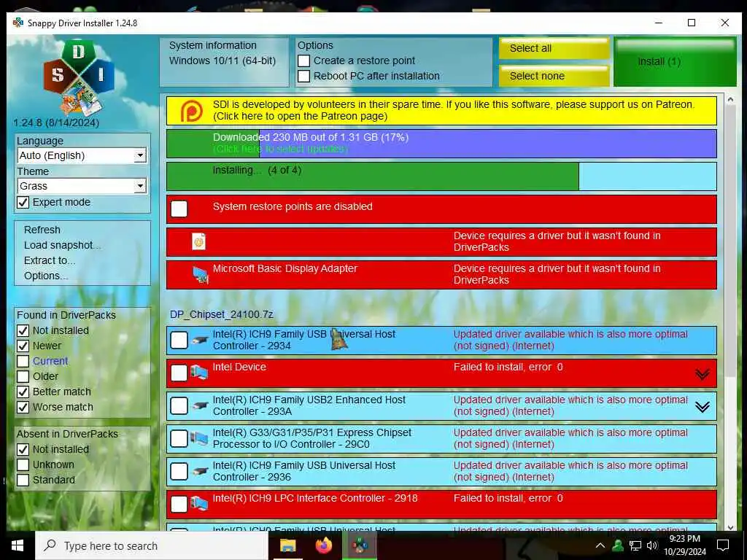Uncheck Better match filter
Screen dimensions: 747x560
click(23, 392)
